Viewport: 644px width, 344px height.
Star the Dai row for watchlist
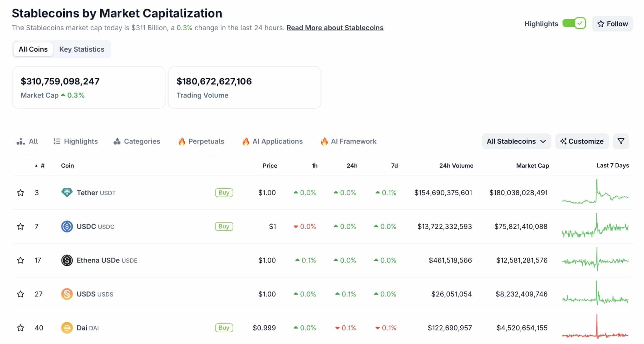[x=20, y=328]
